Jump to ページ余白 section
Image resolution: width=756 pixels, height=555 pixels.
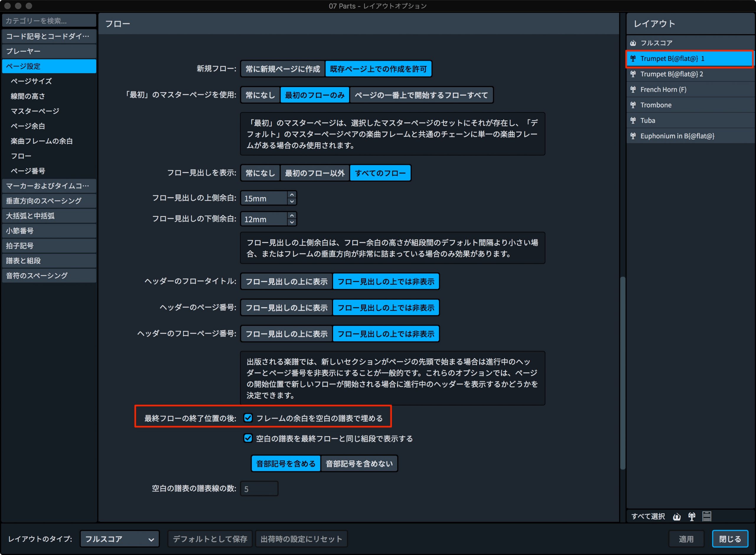28,126
